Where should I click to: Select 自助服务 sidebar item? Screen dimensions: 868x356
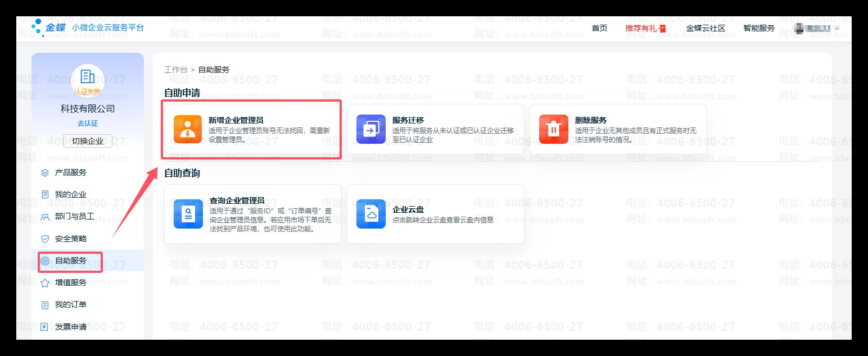pyautogui.click(x=70, y=261)
